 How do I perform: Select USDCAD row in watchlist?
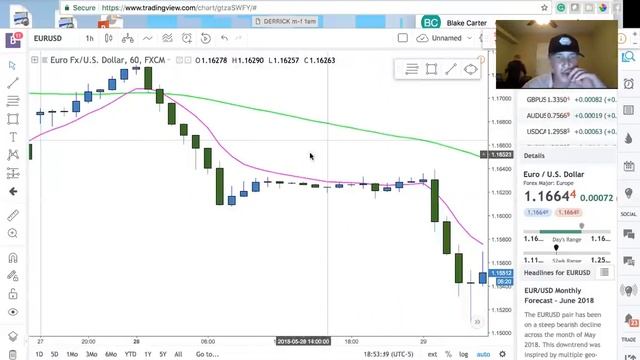[x=568, y=131]
